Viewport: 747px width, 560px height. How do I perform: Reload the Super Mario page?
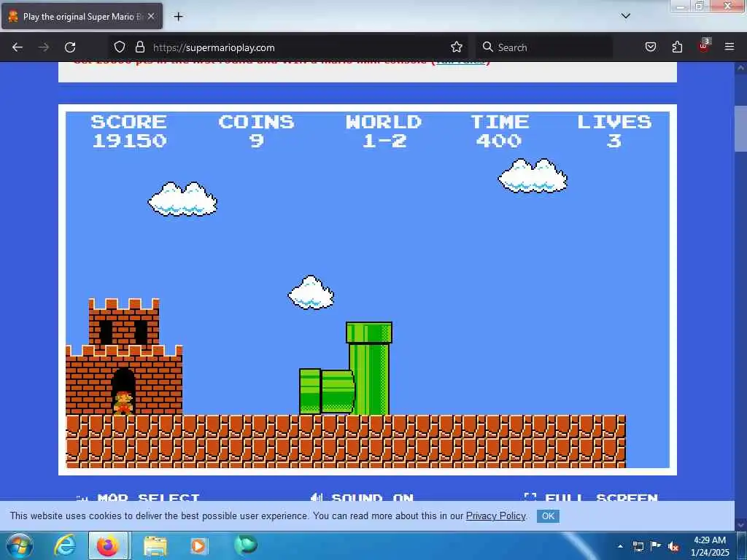tap(70, 47)
